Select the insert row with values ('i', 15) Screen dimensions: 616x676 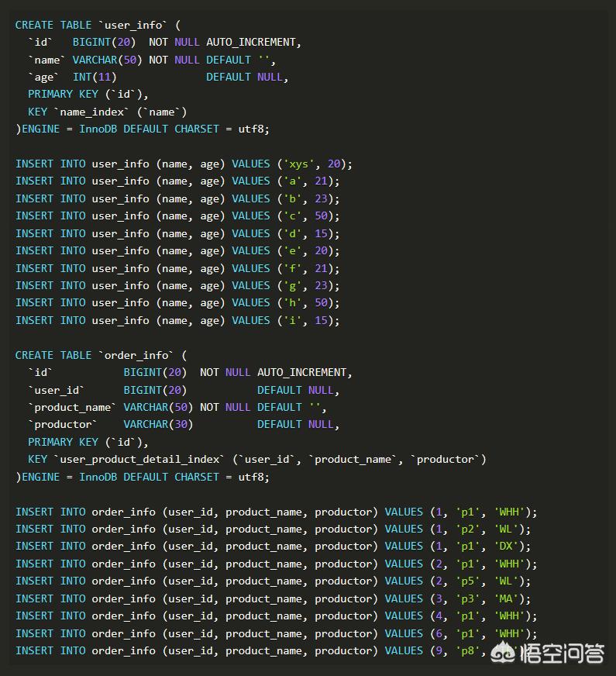(177, 321)
